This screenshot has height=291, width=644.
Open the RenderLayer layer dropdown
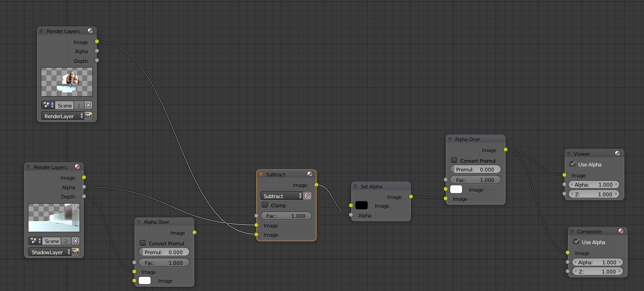point(63,116)
